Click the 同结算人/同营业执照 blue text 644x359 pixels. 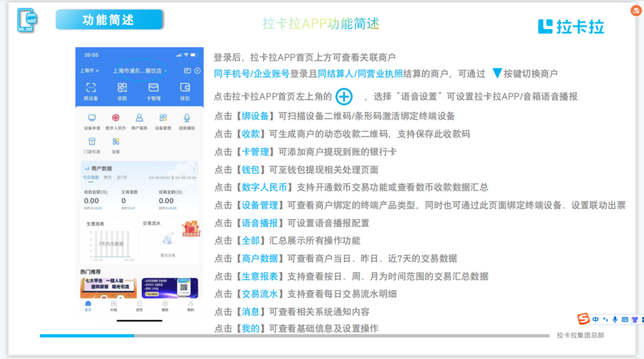[360, 74]
